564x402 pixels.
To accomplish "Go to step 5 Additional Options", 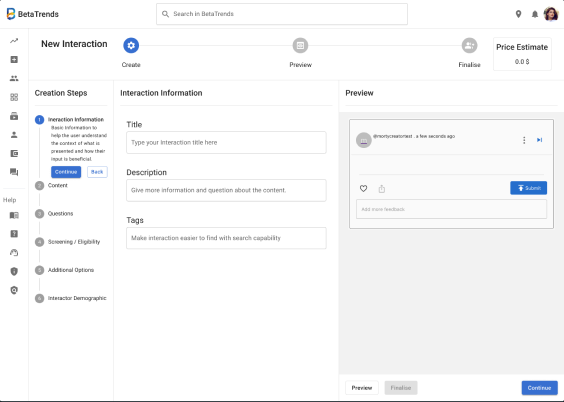I will pos(64,270).
